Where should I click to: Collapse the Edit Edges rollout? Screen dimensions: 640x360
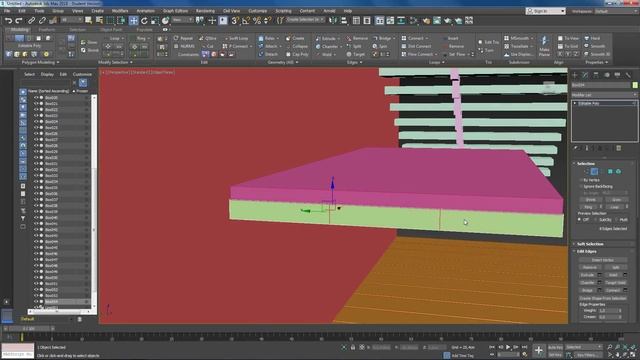coord(587,251)
